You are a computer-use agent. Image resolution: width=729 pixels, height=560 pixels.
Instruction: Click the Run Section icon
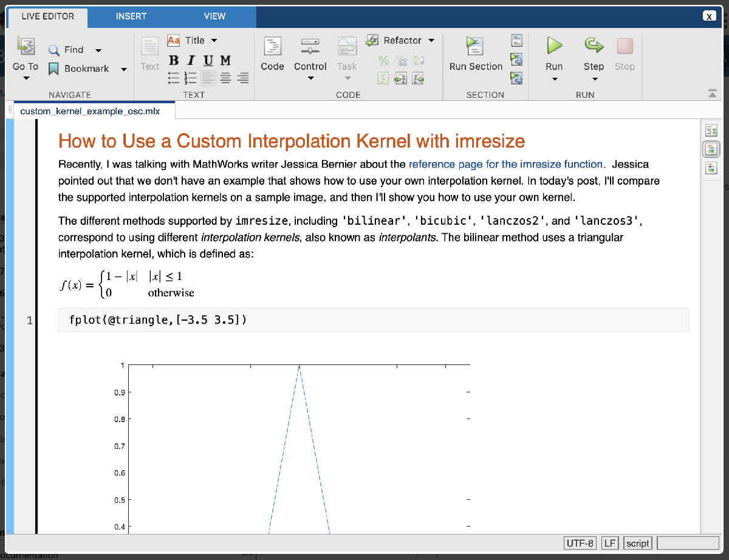coord(474,46)
